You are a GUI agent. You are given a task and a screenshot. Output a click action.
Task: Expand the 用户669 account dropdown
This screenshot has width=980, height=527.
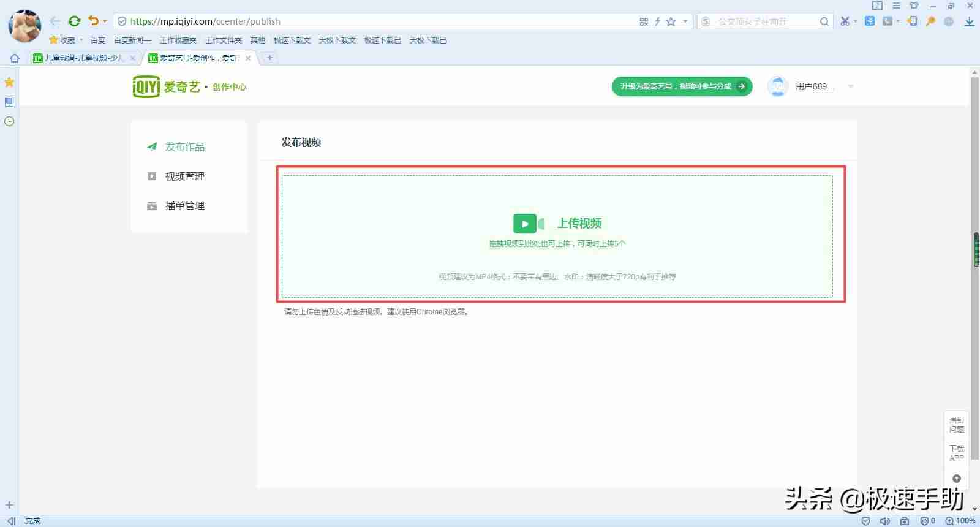(x=850, y=86)
